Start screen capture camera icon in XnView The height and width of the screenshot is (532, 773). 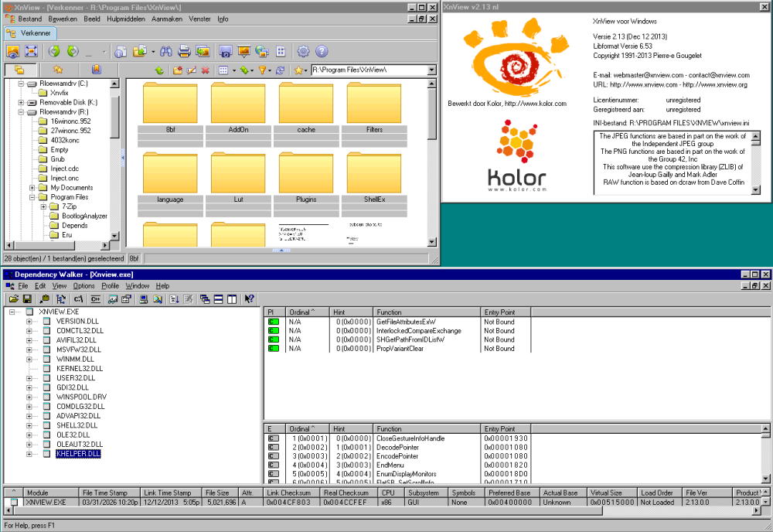(225, 51)
